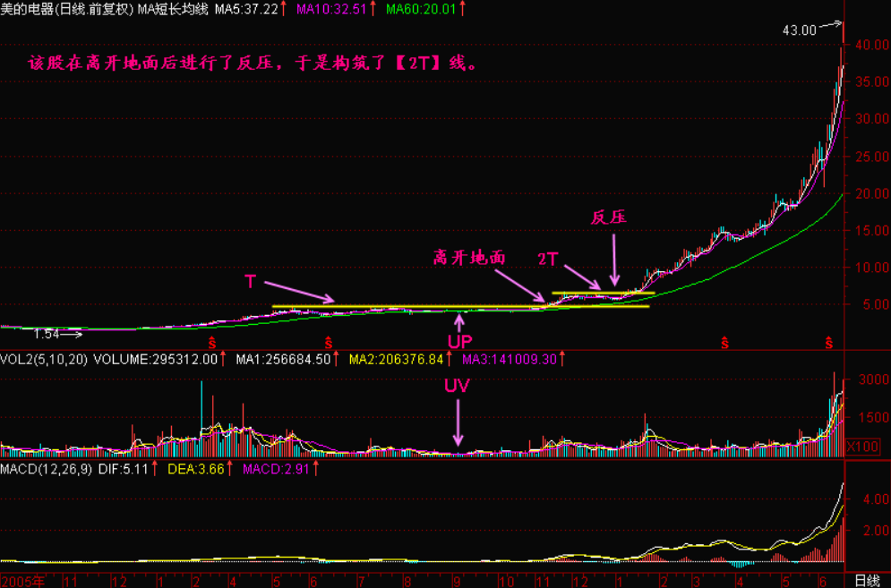The height and width of the screenshot is (588, 891).
Task: Click the red arrow next to DIF:5.11
Action: (x=155, y=468)
